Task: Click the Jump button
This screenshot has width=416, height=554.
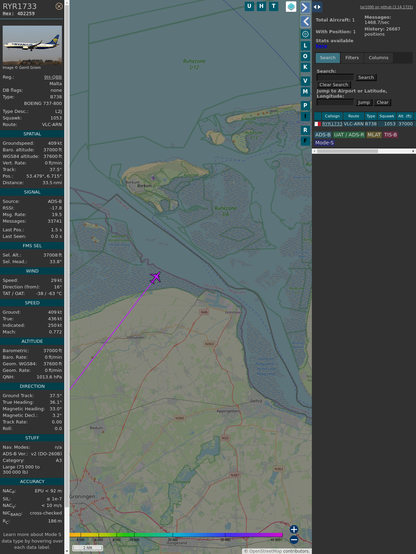Action: tap(364, 102)
